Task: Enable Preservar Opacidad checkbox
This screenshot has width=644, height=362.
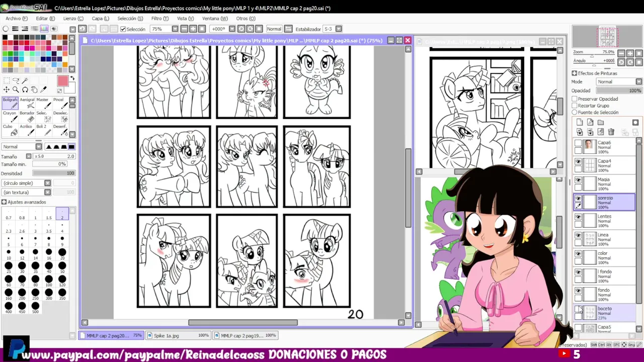Action: [x=575, y=99]
